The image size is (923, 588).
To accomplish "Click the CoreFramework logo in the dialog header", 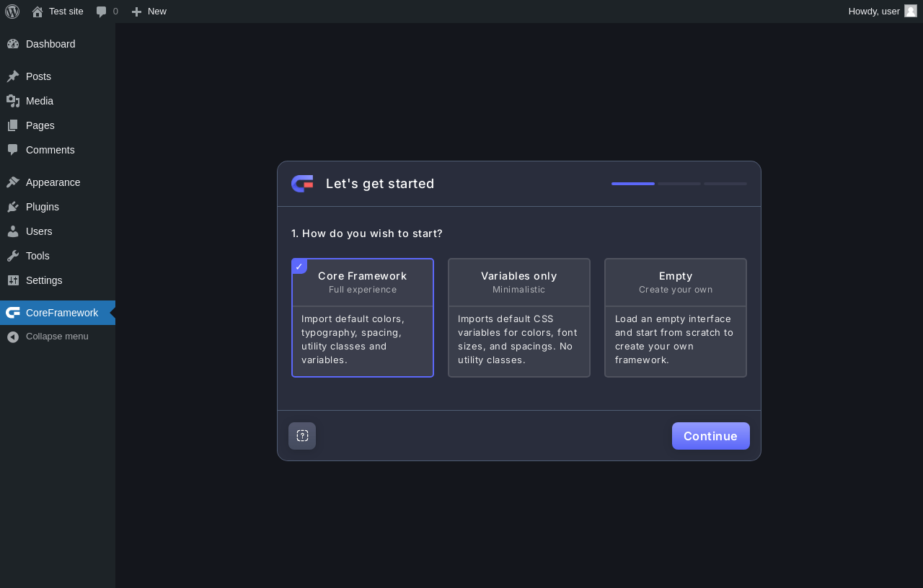I will click(302, 184).
